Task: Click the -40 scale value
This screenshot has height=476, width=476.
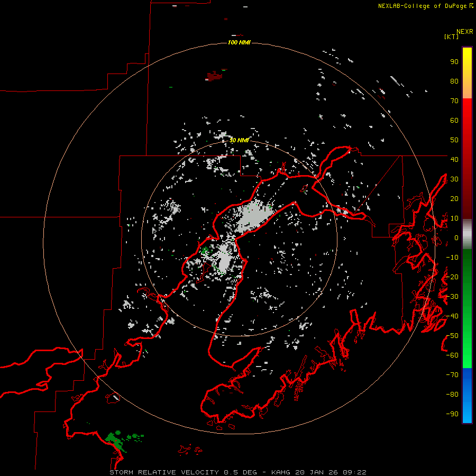Action: pyautogui.click(x=452, y=316)
